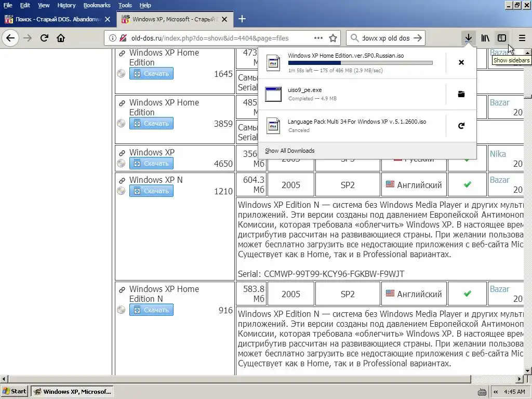Click the horizontal scrollbar left arrow
The height and width of the screenshot is (399, 532).
4,379
